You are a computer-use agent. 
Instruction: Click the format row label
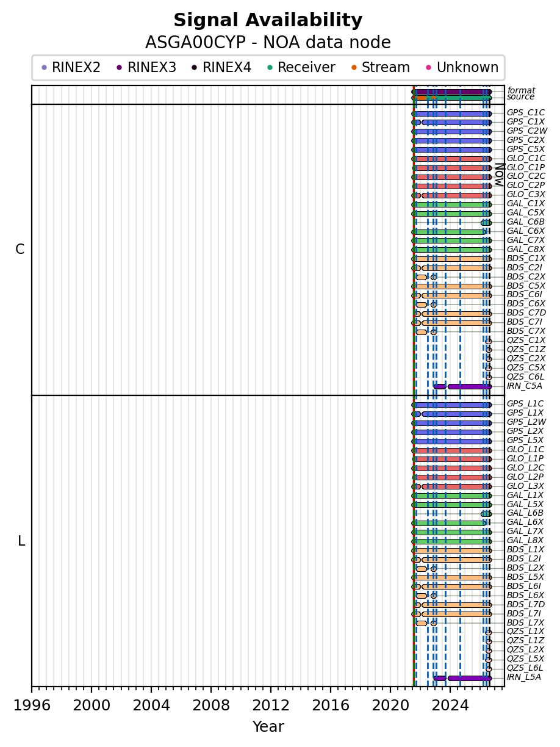521,90
